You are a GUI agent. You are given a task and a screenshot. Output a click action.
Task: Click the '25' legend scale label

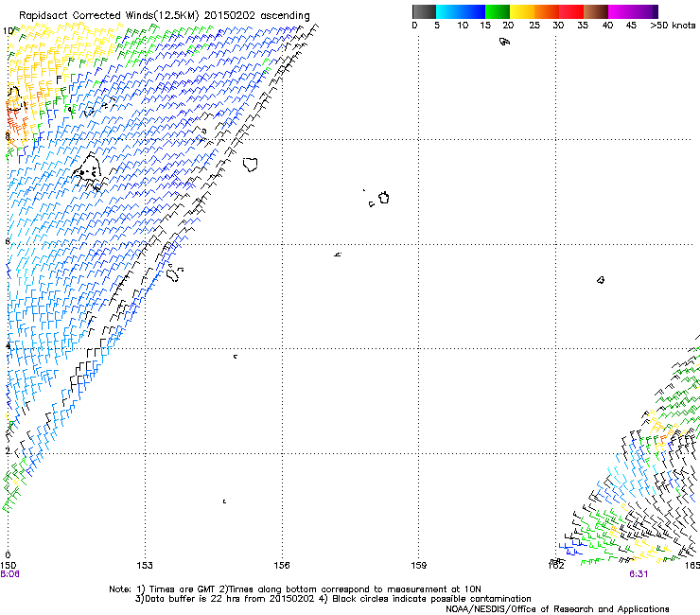[534, 25]
